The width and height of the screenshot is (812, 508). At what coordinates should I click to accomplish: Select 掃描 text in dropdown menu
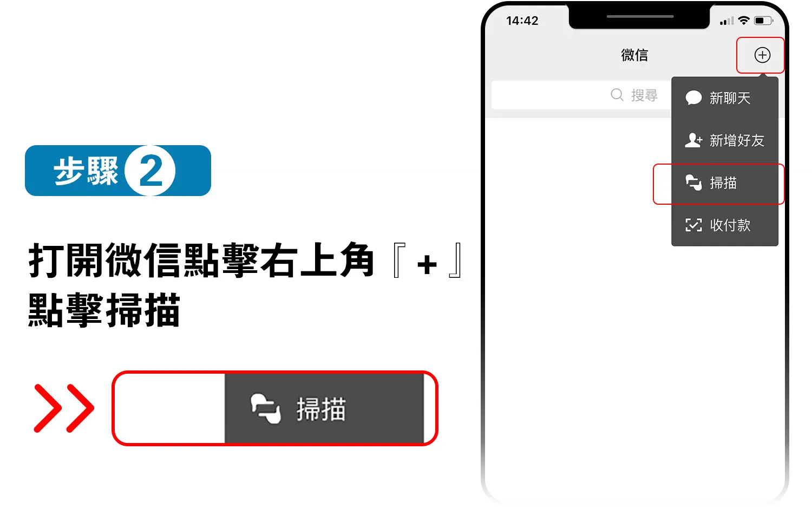[x=723, y=183]
